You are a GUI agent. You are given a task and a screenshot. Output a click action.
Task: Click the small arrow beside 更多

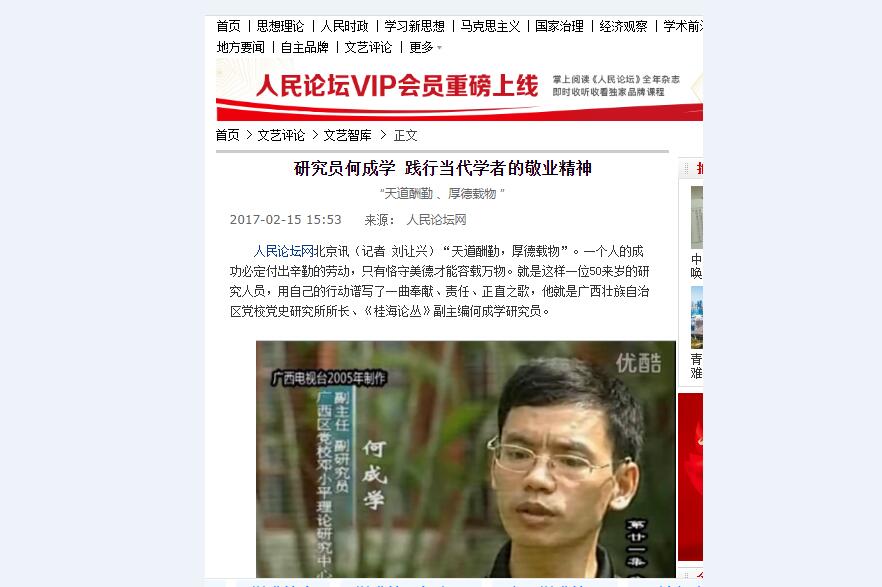click(x=439, y=48)
